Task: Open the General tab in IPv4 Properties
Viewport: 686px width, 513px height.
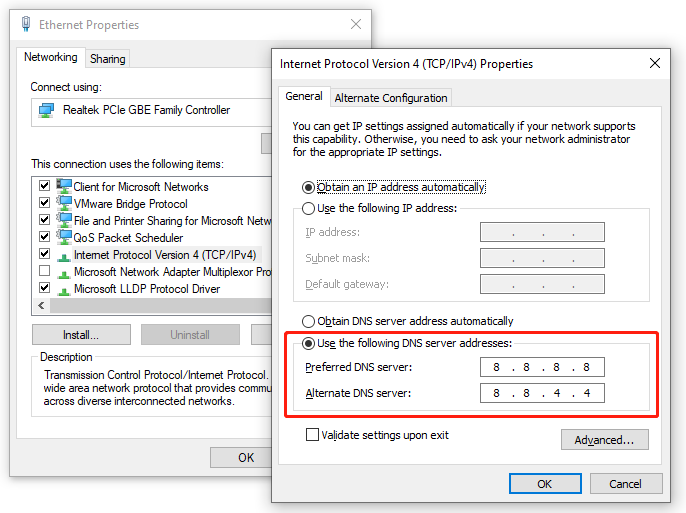Action: [304, 96]
